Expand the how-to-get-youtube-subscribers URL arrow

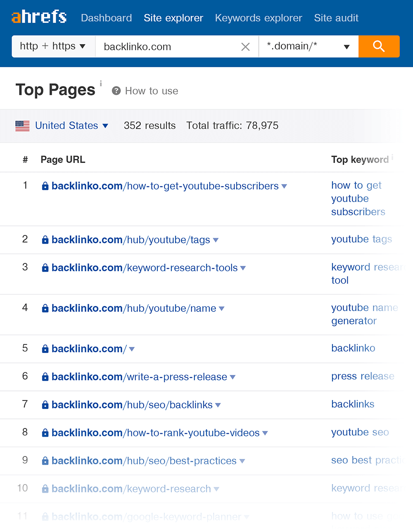click(x=284, y=186)
